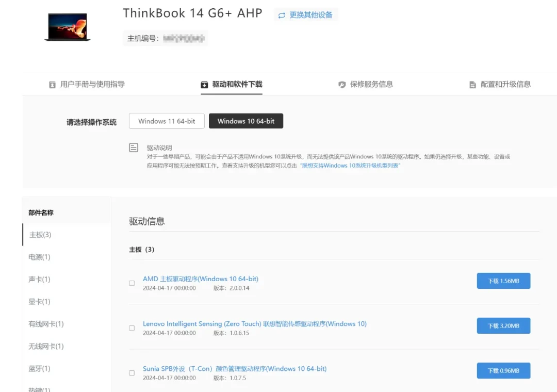Open Lenovo Intelligent Sensing (Zero Touch) driver link

click(x=255, y=324)
